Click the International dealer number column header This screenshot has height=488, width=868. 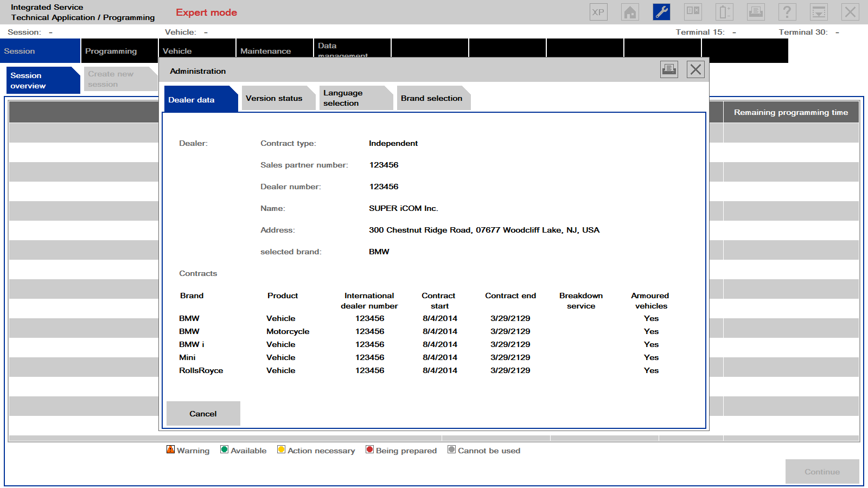point(369,300)
